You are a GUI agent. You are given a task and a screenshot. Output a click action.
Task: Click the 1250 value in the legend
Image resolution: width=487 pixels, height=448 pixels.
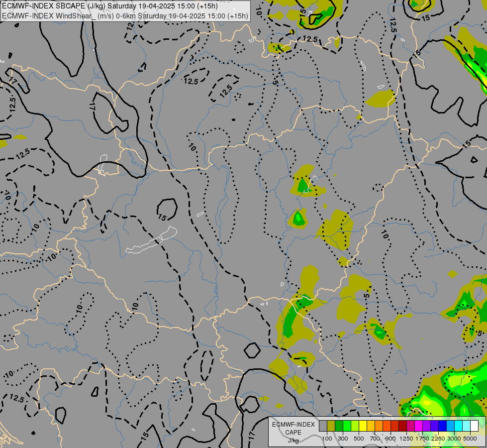point(406,439)
